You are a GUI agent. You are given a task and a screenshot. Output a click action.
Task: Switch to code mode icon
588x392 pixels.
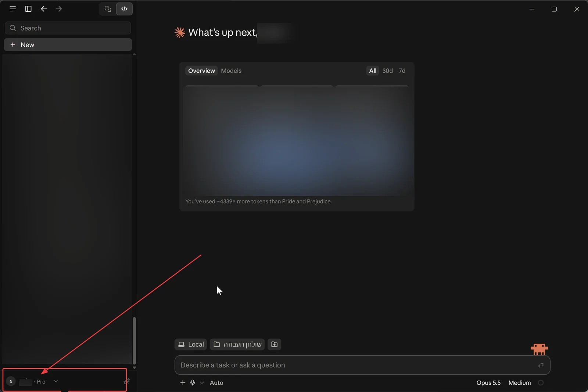[x=124, y=9]
